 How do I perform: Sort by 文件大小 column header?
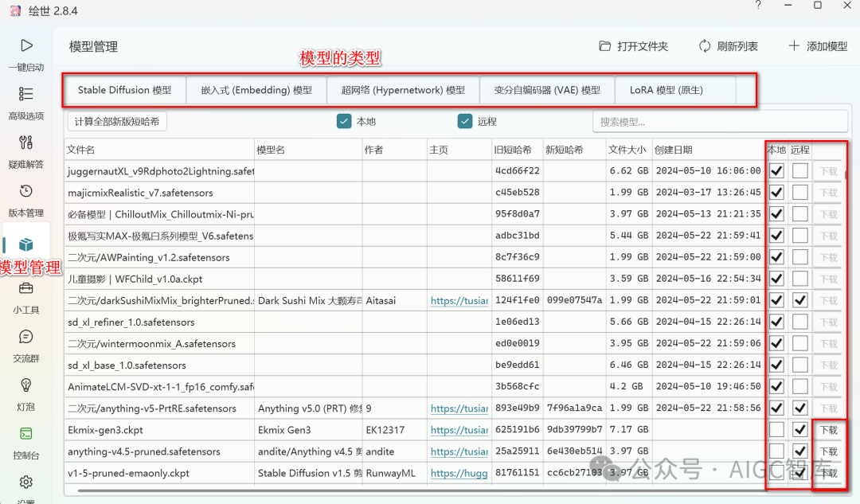[x=628, y=150]
